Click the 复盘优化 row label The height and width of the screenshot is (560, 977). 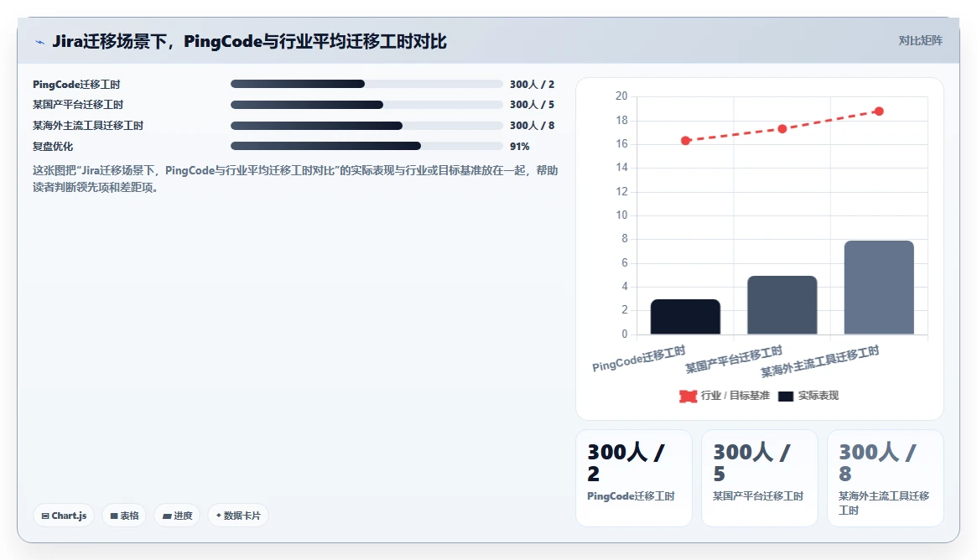53,147
